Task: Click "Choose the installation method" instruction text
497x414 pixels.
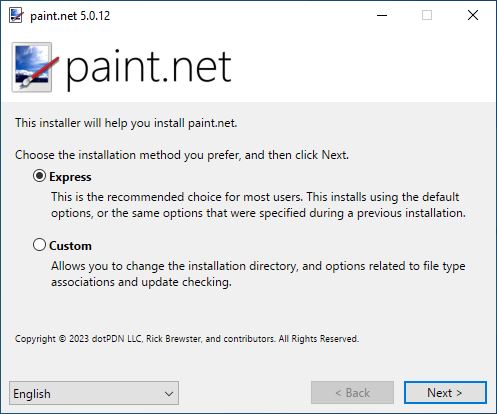Action: pos(182,155)
